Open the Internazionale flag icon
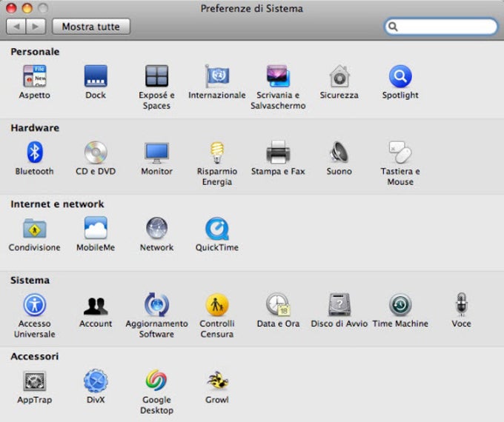Viewport: 504px width, 422px height. tap(217, 76)
